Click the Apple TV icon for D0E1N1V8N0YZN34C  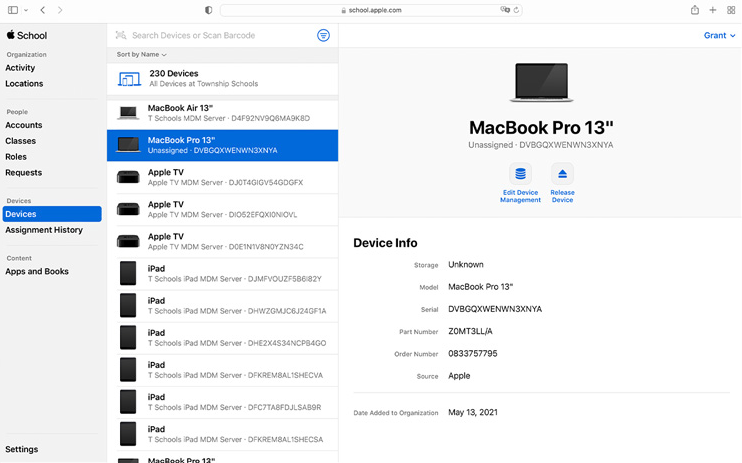click(128, 241)
